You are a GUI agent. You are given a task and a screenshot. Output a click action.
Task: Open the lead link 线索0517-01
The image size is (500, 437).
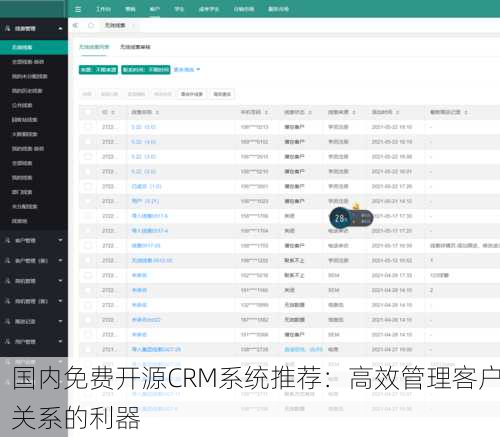[x=146, y=246]
